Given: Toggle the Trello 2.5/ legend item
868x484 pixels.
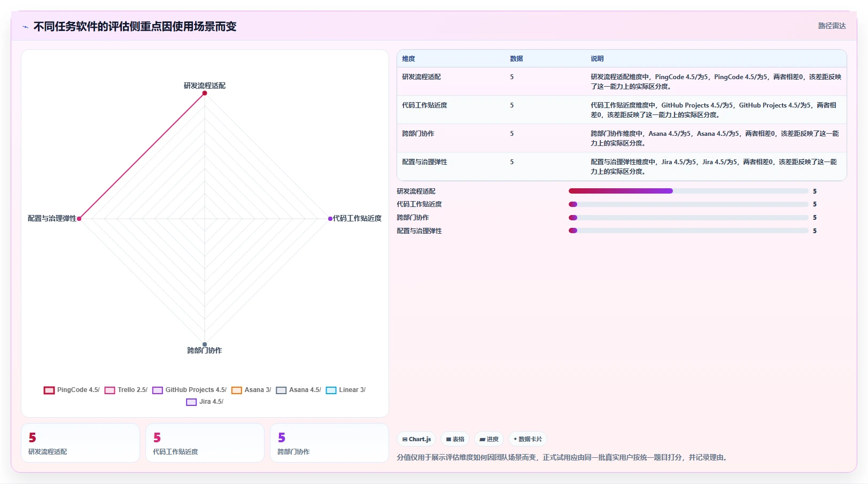Looking at the screenshot, I should pyautogui.click(x=126, y=390).
